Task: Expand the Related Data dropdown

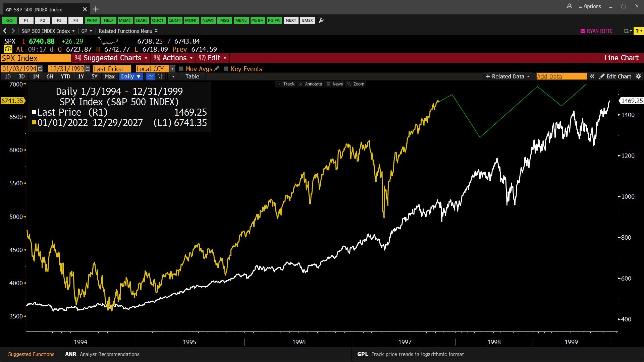Action: coord(507,76)
